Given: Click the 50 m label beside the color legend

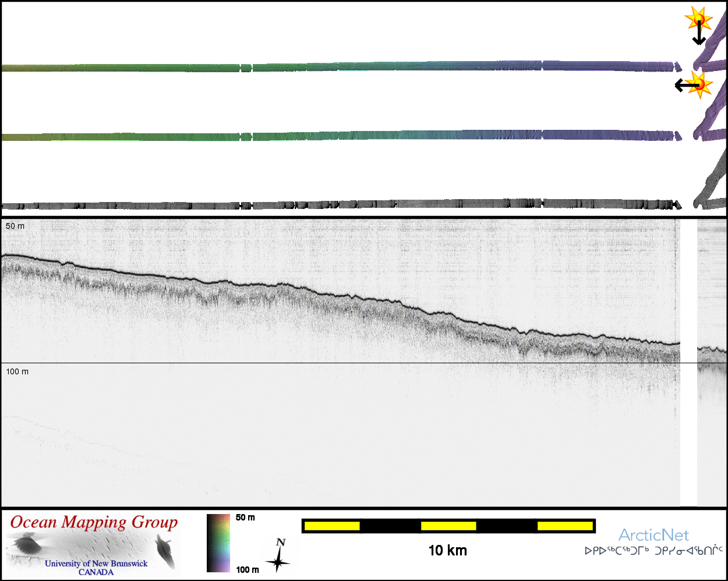Looking at the screenshot, I should pyautogui.click(x=245, y=518).
